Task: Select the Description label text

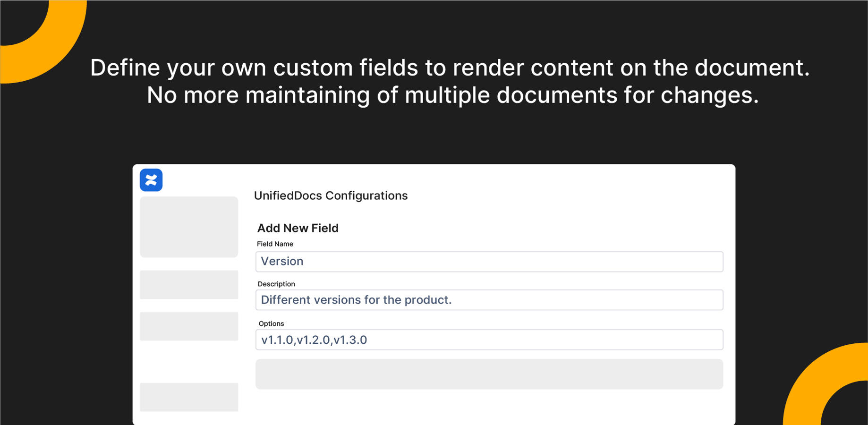Action: [x=276, y=284]
